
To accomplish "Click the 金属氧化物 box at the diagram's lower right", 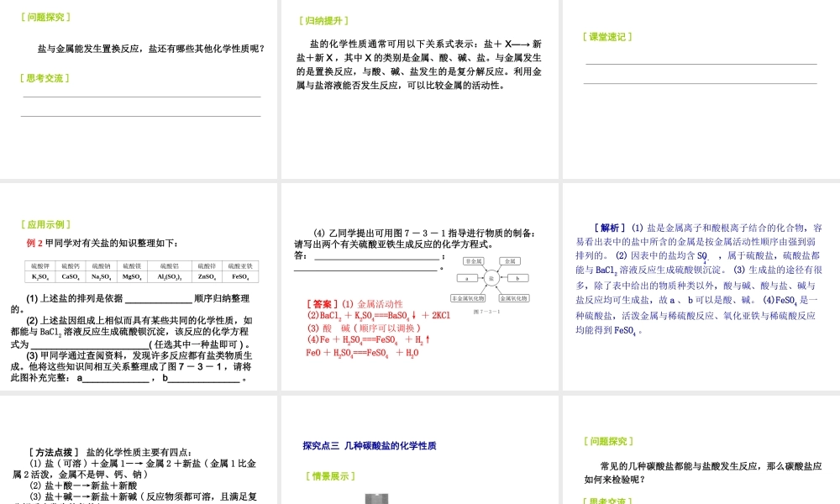I will pos(514,298).
